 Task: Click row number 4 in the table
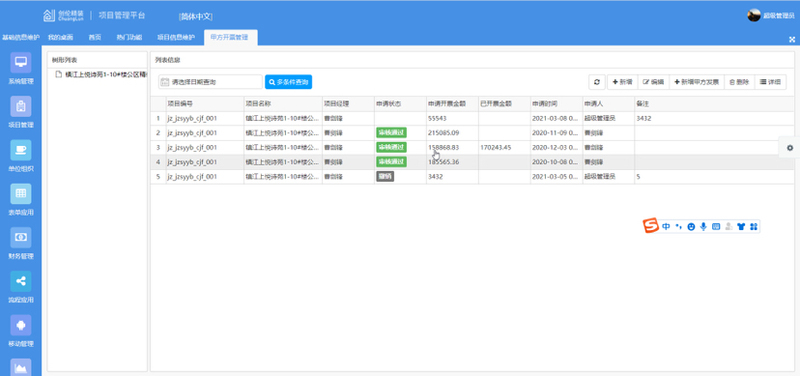click(x=158, y=162)
